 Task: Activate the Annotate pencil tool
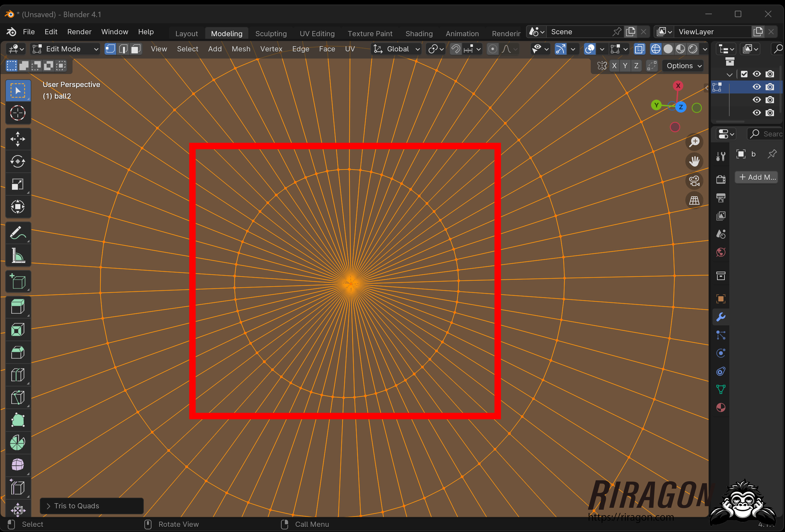(17, 233)
